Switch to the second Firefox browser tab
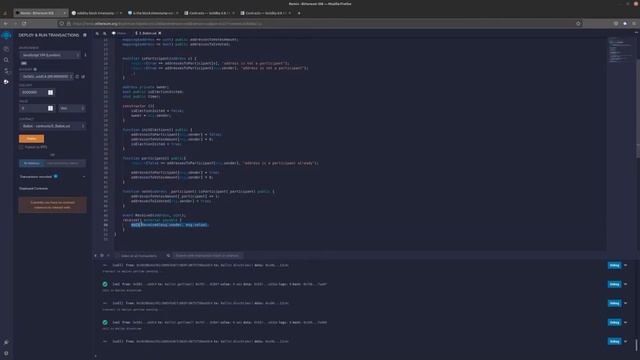Image resolution: width=640 pixels, height=360 pixels. click(x=96, y=13)
